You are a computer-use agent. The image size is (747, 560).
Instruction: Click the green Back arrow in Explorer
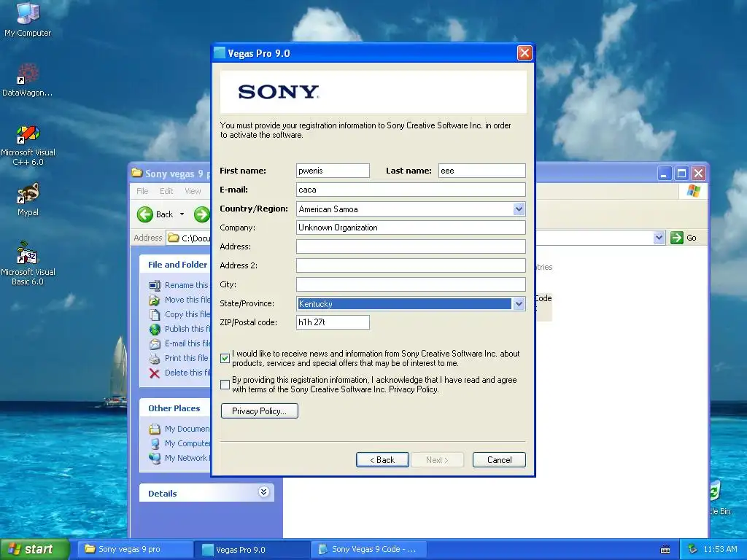(x=145, y=214)
